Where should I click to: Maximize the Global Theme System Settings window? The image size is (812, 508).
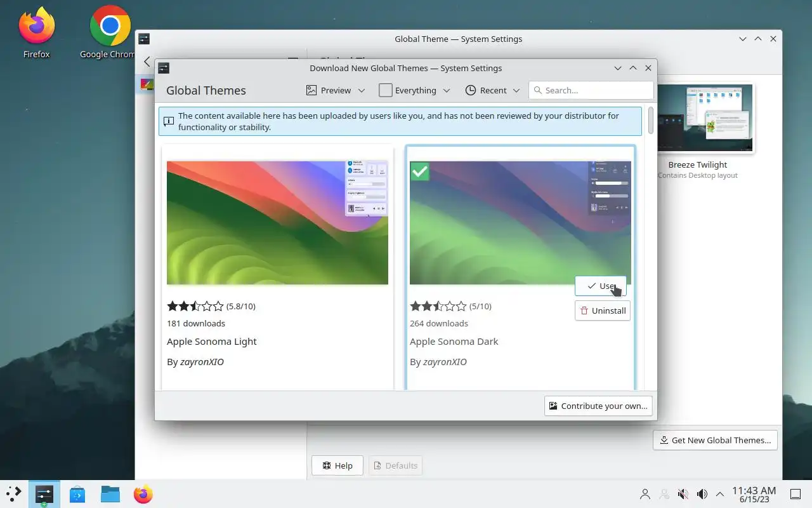pos(758,39)
